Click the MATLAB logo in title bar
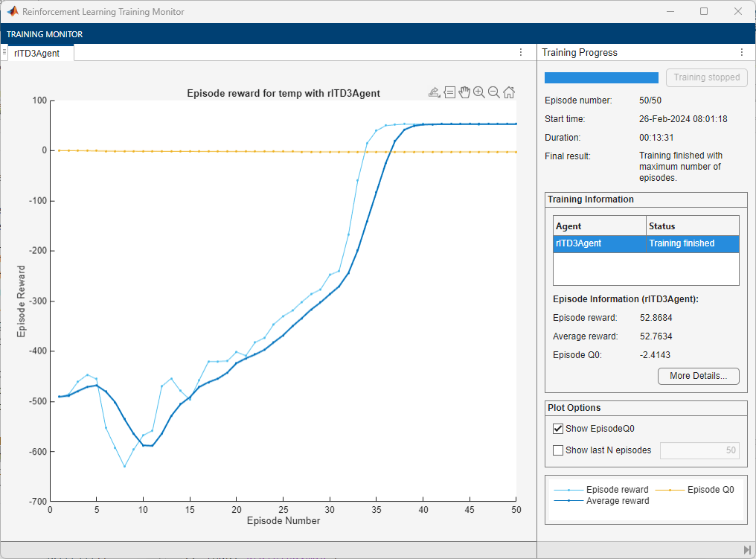The width and height of the screenshot is (756, 559). click(x=13, y=12)
